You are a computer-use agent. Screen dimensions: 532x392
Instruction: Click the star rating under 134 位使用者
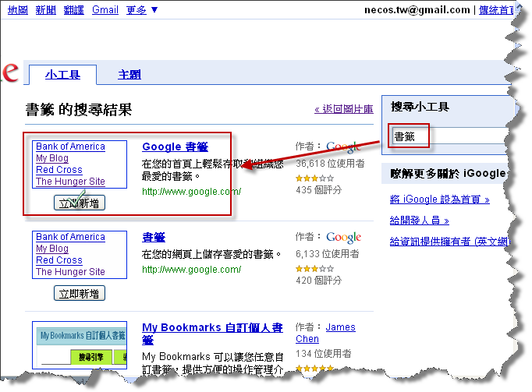click(x=314, y=368)
